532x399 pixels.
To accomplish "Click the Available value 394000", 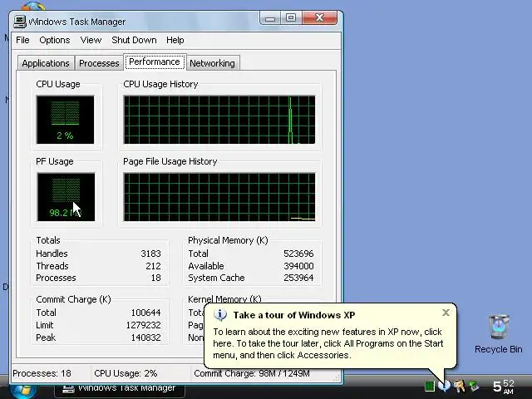I will coord(298,266).
